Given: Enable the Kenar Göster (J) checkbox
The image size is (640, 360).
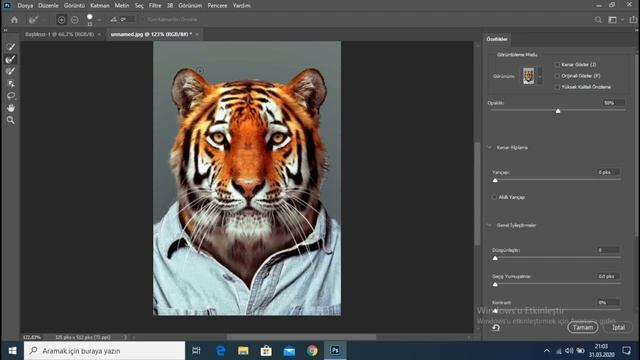Looking at the screenshot, I should [x=557, y=64].
